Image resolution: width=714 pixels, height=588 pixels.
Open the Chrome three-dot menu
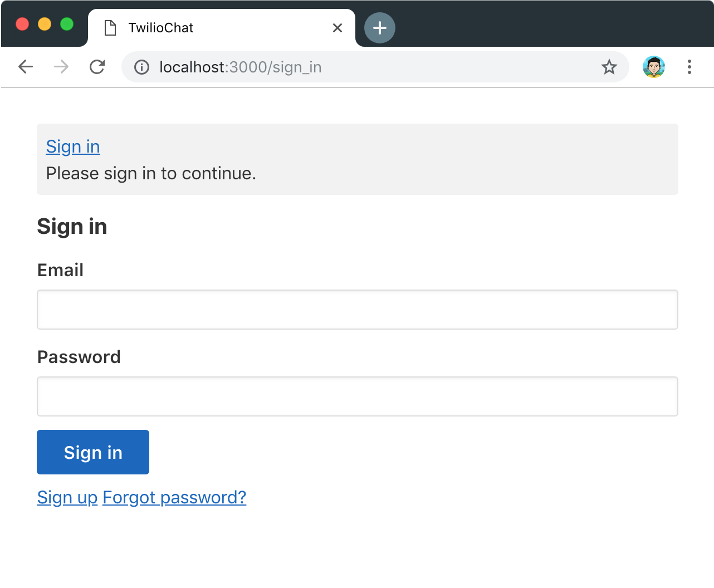tap(689, 67)
